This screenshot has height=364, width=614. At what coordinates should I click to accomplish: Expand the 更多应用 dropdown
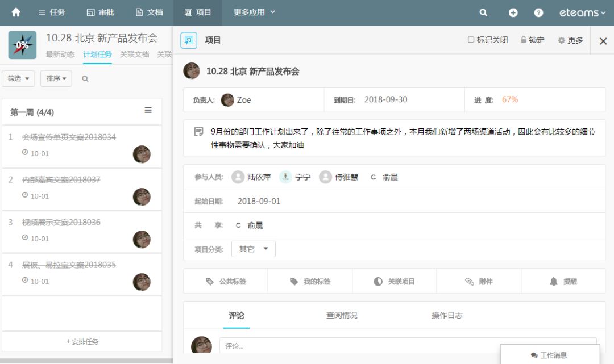[x=255, y=12]
